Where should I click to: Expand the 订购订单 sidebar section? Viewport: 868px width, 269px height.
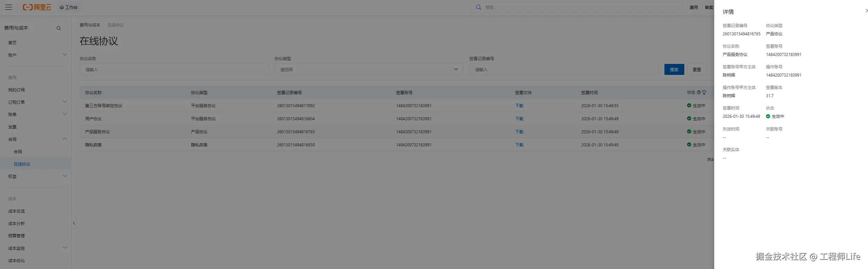65,102
